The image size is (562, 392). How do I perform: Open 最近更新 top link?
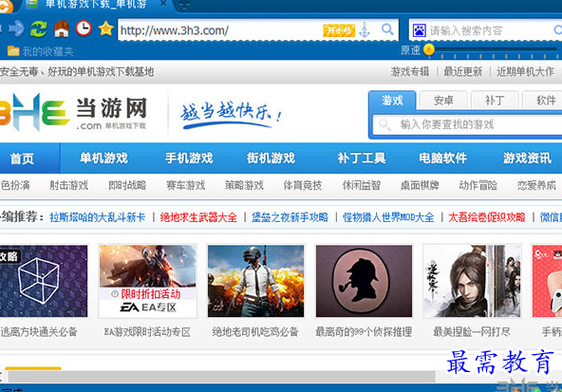462,72
